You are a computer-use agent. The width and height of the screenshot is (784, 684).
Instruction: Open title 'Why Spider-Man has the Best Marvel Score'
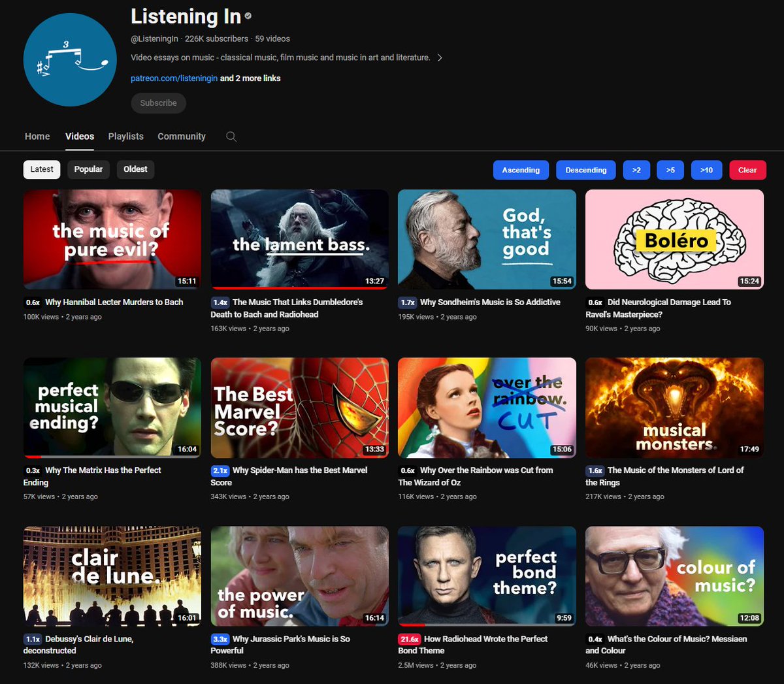pos(289,476)
